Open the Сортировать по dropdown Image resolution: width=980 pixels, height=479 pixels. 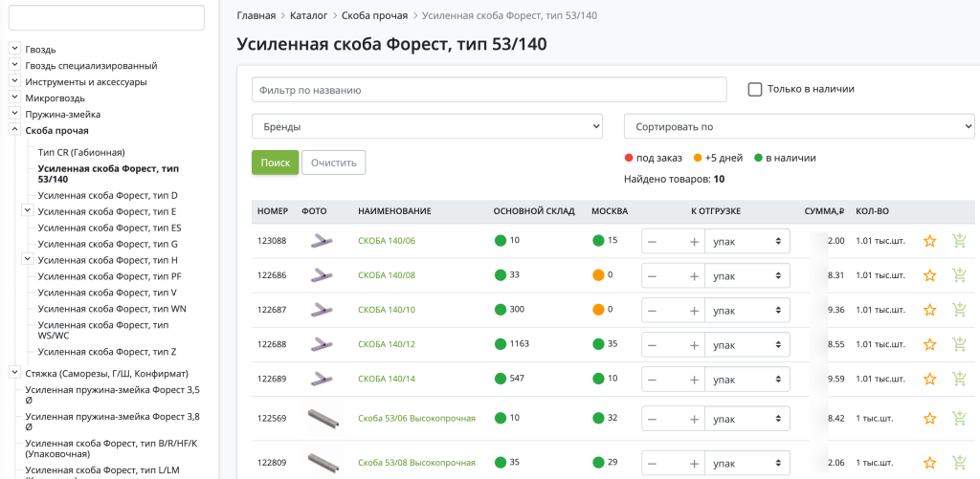point(798,126)
